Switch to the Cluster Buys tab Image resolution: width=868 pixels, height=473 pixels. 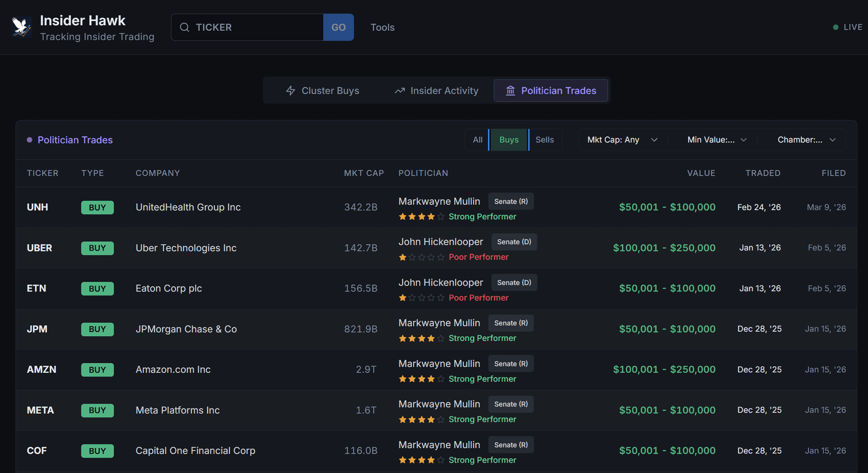(323, 91)
